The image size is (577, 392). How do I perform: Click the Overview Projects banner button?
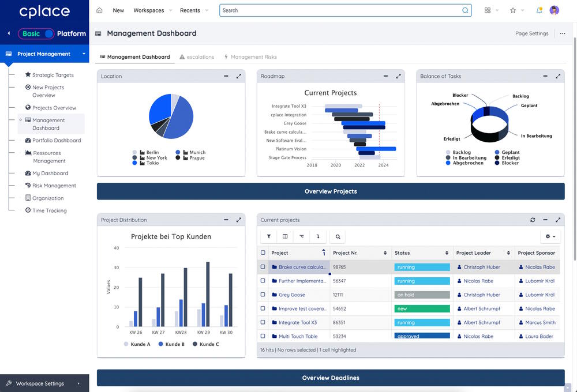[331, 191]
